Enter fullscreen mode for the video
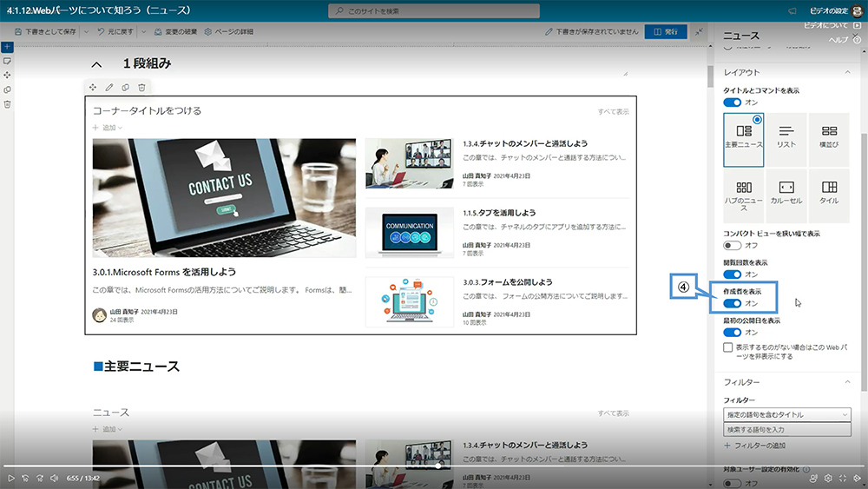Viewport: 868px width, 489px height. (843, 478)
